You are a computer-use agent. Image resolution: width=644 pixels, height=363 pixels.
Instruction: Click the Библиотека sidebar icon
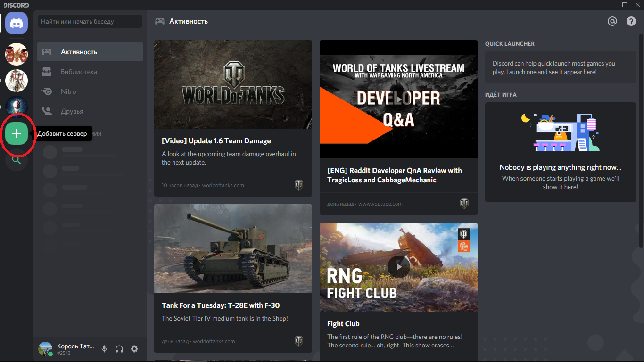(47, 72)
